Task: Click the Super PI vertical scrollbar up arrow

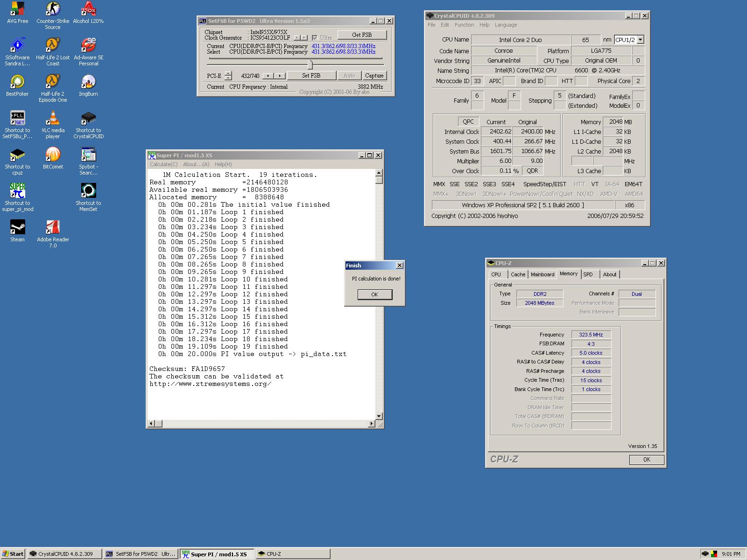Action: click(x=379, y=173)
